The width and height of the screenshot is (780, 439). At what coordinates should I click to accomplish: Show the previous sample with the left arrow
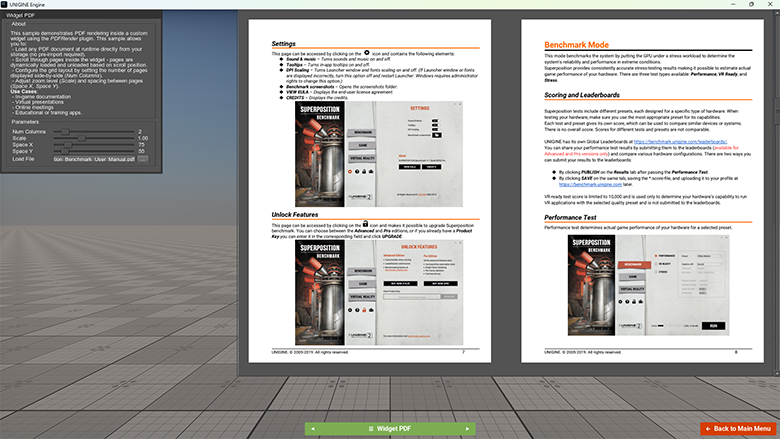pos(313,429)
